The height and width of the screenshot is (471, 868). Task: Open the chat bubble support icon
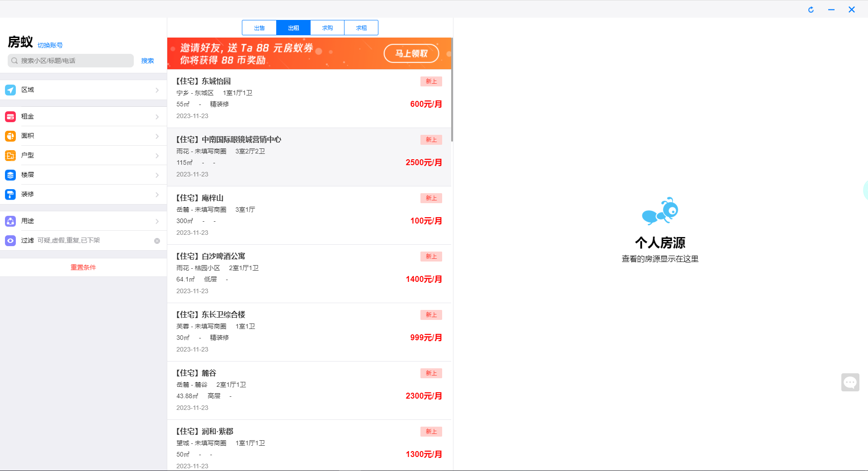(850, 382)
